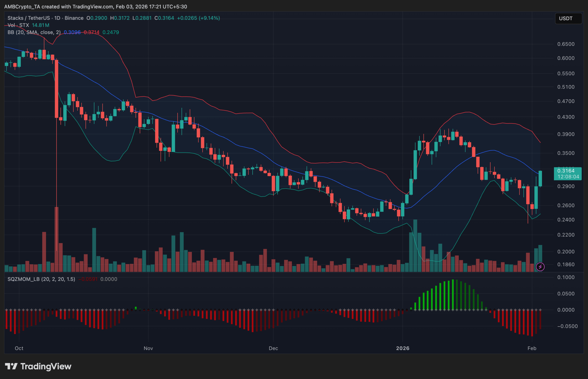Click the 2026 label on time axis
The width and height of the screenshot is (588, 379).
(x=402, y=348)
